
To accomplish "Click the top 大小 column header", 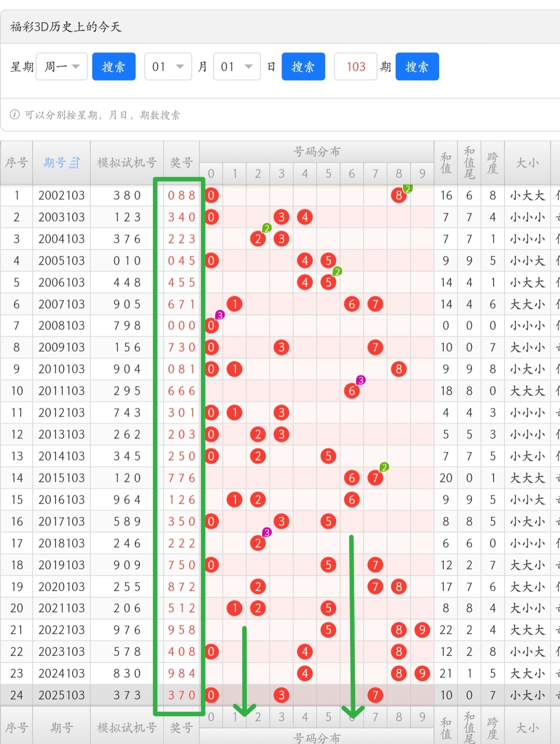I will click(x=527, y=163).
